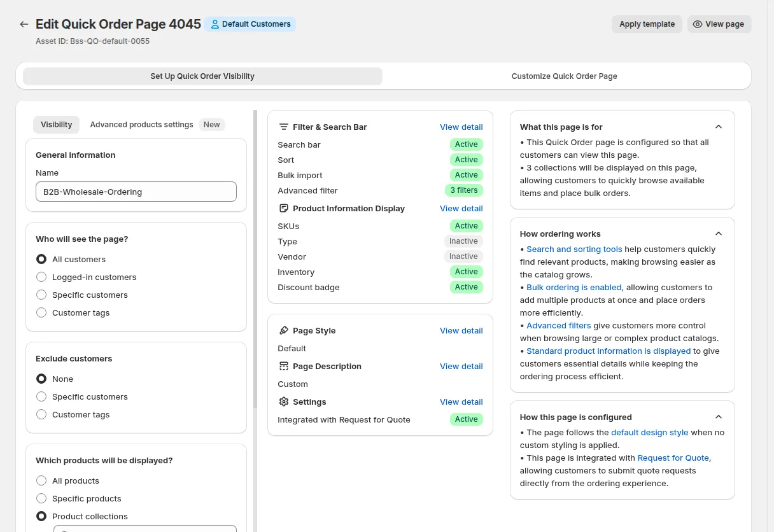Open View detail for Page Description
Viewport: 774px width, 532px height.
(461, 366)
